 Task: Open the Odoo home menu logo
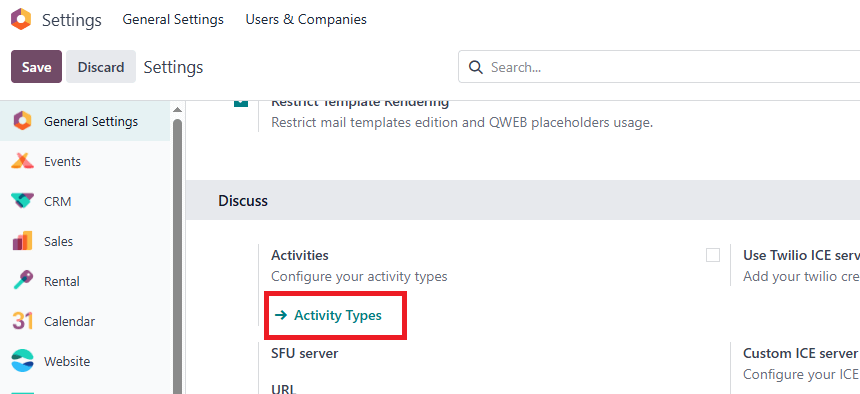21,20
